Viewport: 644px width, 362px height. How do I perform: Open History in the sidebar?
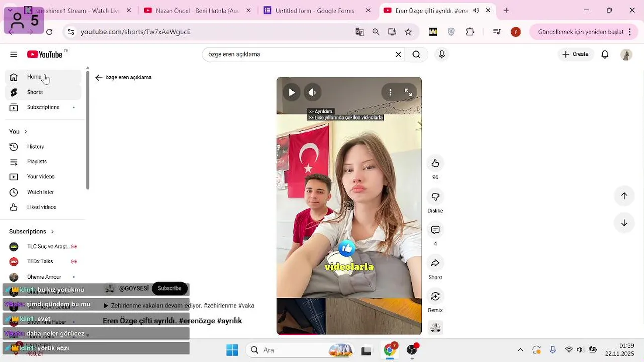click(43, 147)
